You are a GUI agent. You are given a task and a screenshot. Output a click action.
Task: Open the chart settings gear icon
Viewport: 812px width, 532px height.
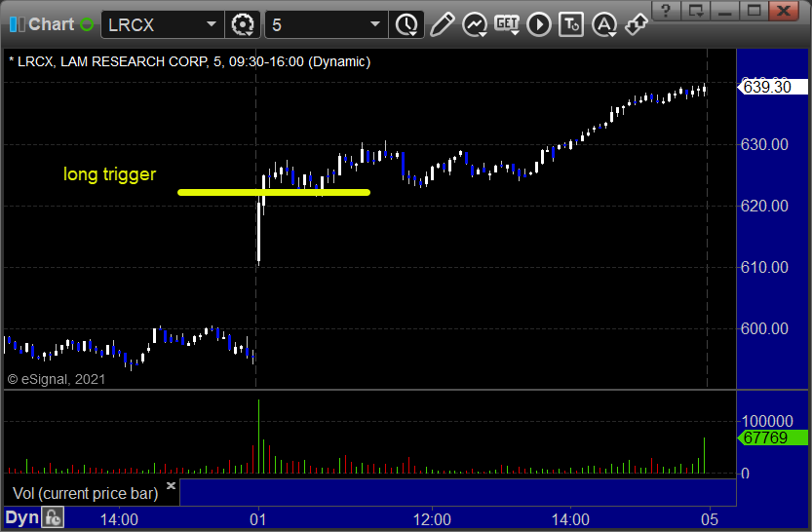point(243,24)
